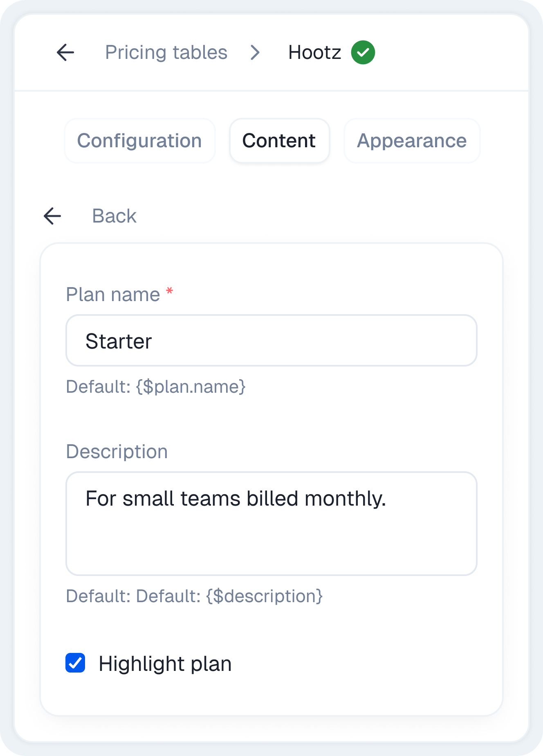Open the Pricing tables breadcrumb link
This screenshot has height=756, width=543.
(166, 52)
